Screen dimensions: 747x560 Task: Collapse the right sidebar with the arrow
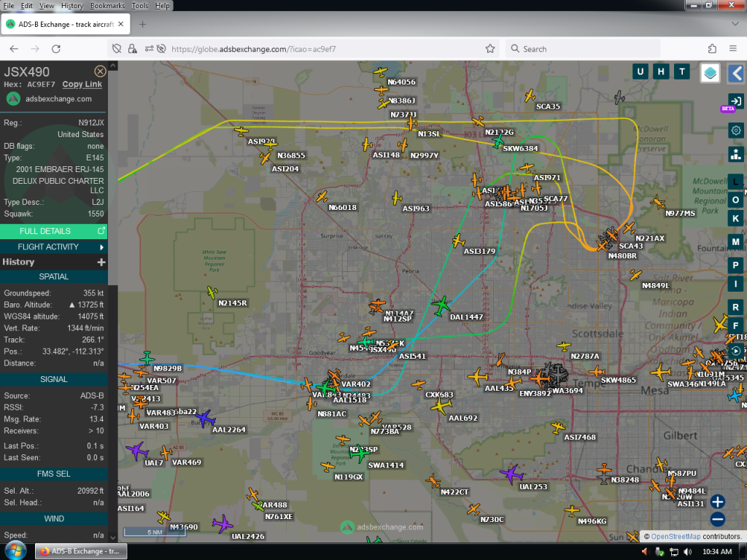pyautogui.click(x=737, y=73)
